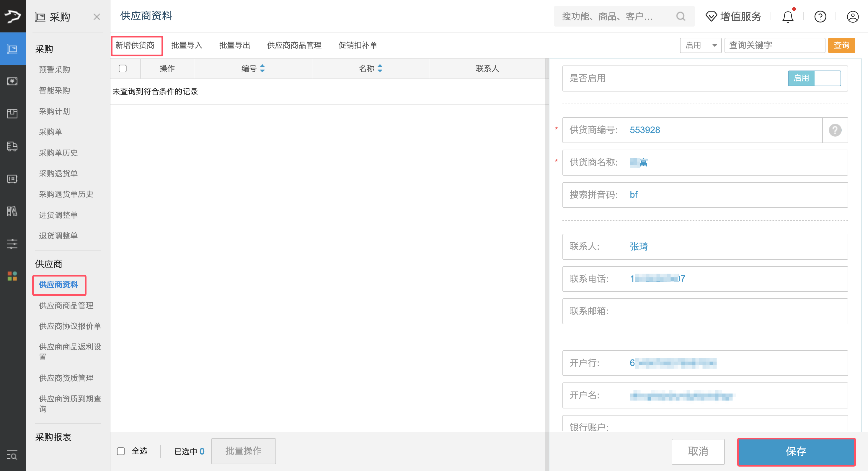This screenshot has height=471, width=868.
Task: Click the 查询关键字 input field
Action: coord(775,45)
